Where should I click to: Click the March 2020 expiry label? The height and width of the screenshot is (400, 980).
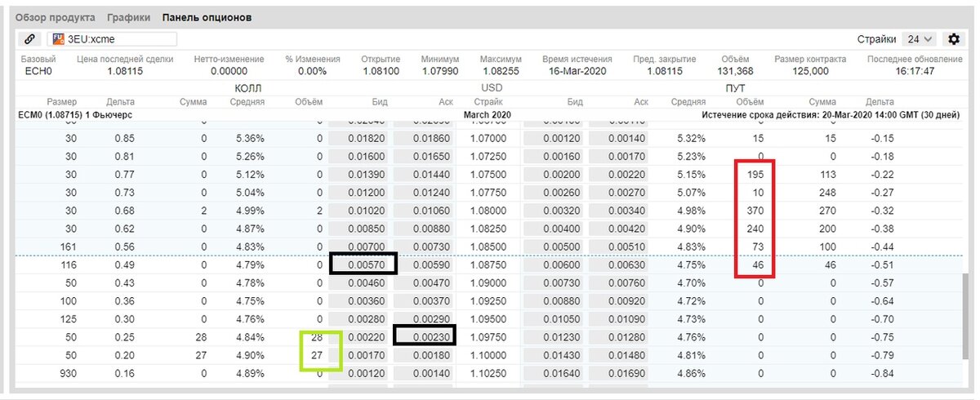point(488,115)
